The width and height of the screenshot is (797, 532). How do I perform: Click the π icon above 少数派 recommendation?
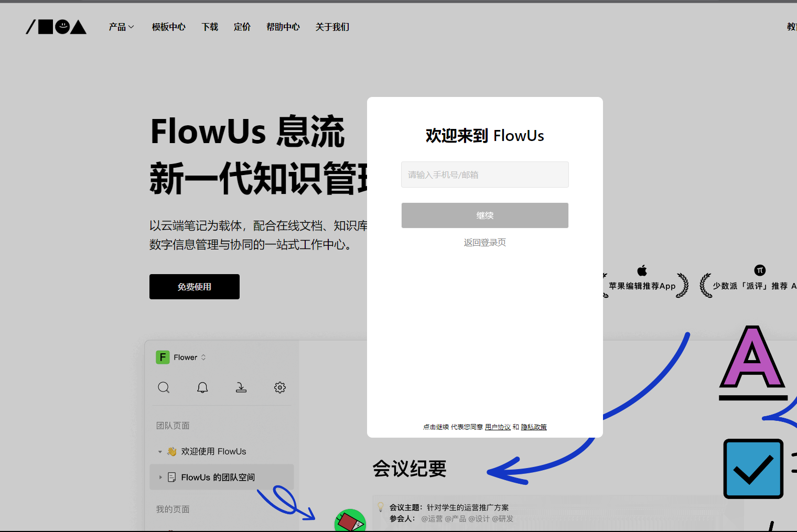pyautogui.click(x=760, y=269)
